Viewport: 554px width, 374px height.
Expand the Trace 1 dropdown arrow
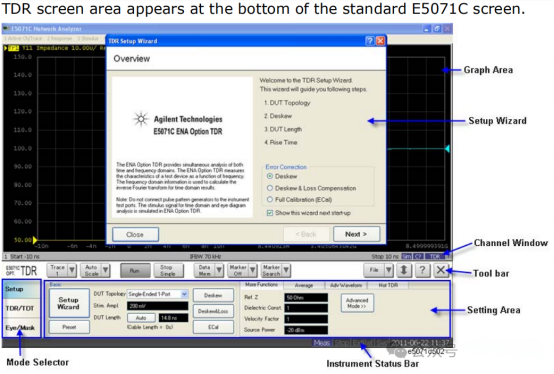click(72, 271)
